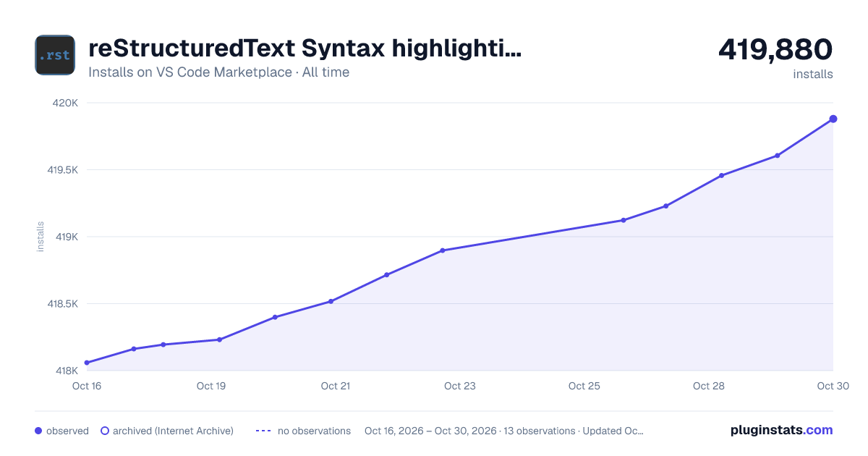Select the final Oct 30 data point

tap(833, 119)
